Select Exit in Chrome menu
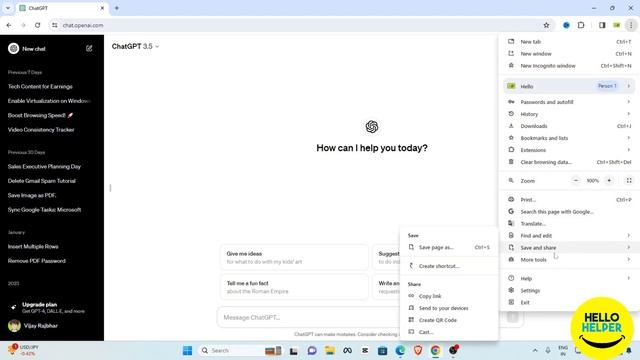 point(569,302)
